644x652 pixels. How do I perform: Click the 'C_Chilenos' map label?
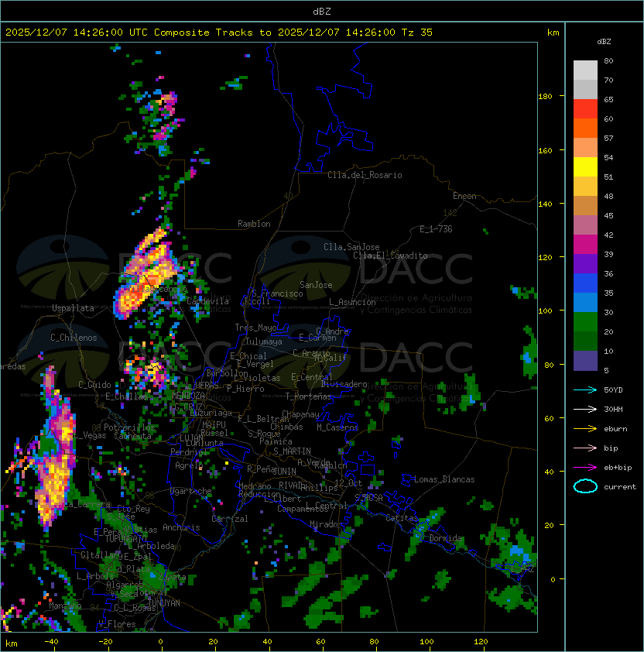click(74, 338)
